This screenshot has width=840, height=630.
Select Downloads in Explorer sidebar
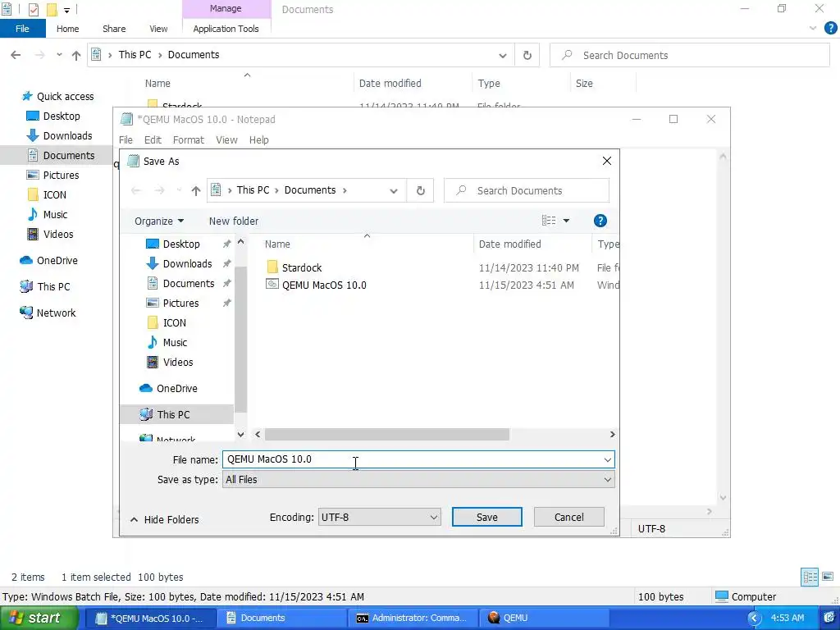pyautogui.click(x=59, y=136)
